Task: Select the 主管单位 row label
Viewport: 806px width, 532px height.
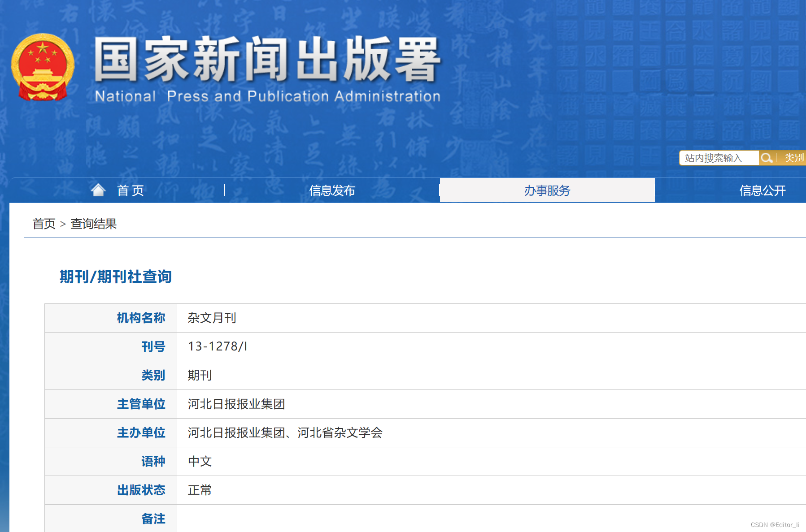Action: click(141, 404)
